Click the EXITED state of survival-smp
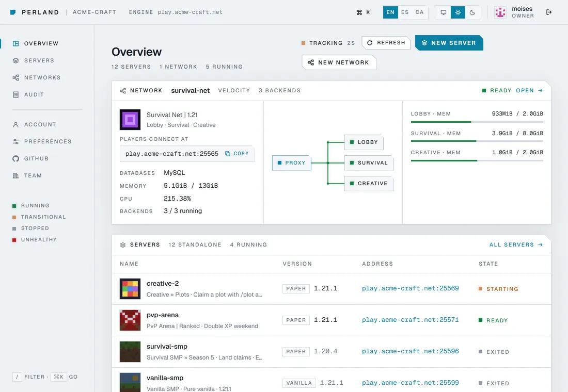Viewport: 568px width, 392px height. tap(494, 352)
